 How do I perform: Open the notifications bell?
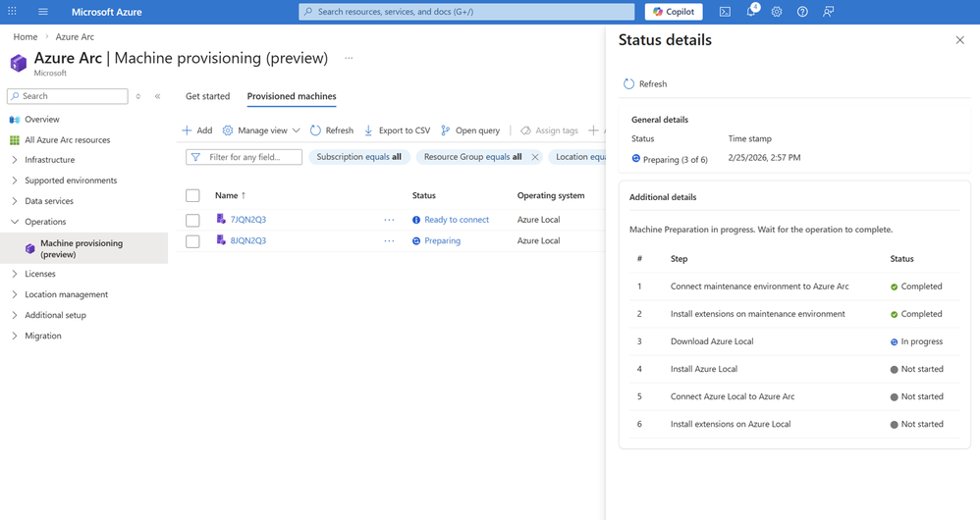coord(751,11)
